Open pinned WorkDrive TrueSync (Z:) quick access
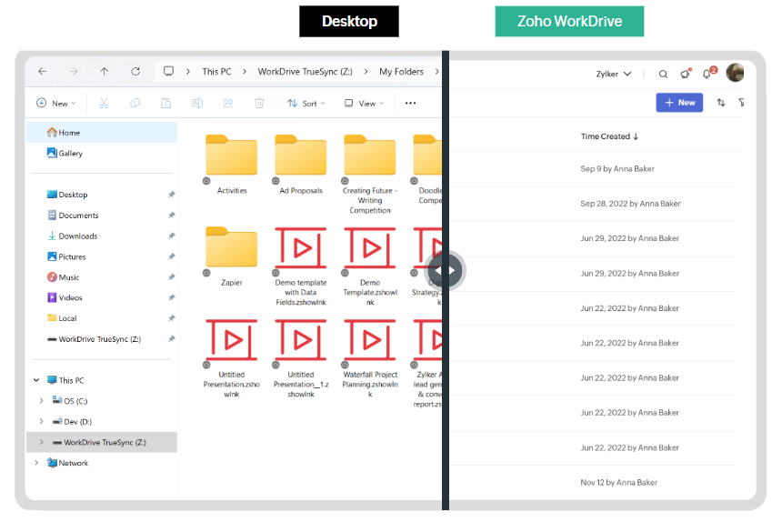 point(100,339)
